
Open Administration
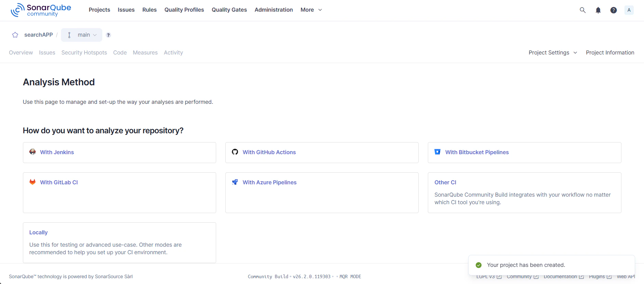[274, 10]
